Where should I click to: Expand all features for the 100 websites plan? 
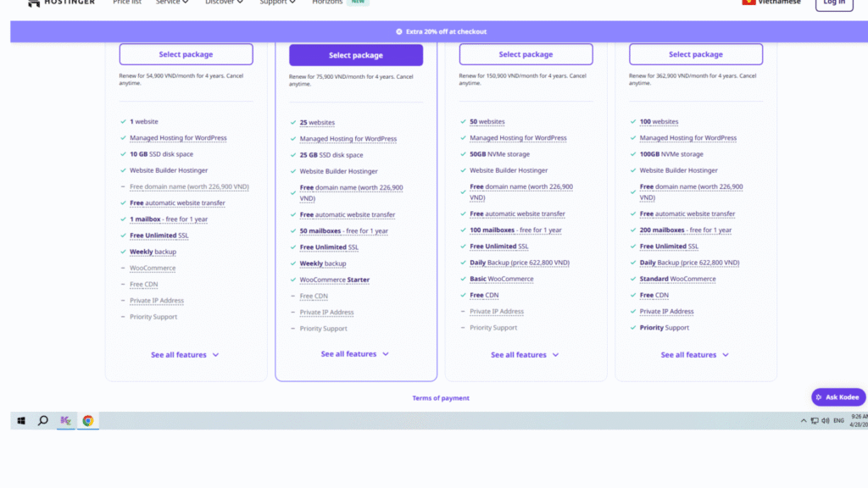click(695, 355)
